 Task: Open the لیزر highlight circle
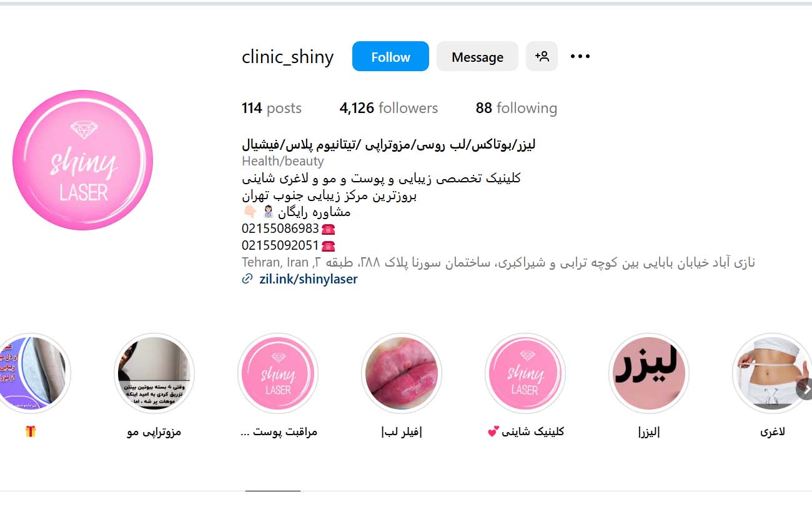649,373
